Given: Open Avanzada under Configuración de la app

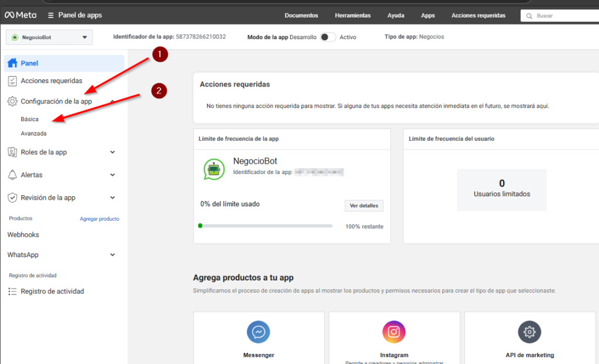Looking at the screenshot, I should click(33, 134).
